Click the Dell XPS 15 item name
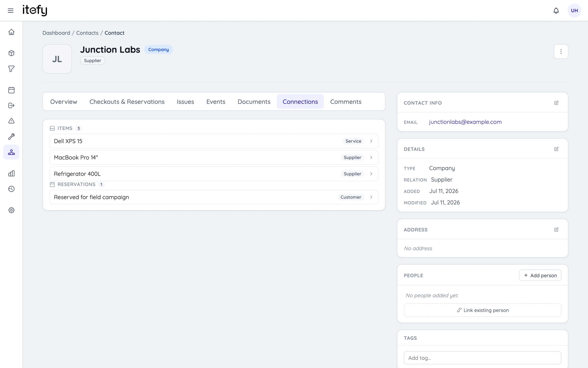The image size is (588, 368). click(x=68, y=141)
